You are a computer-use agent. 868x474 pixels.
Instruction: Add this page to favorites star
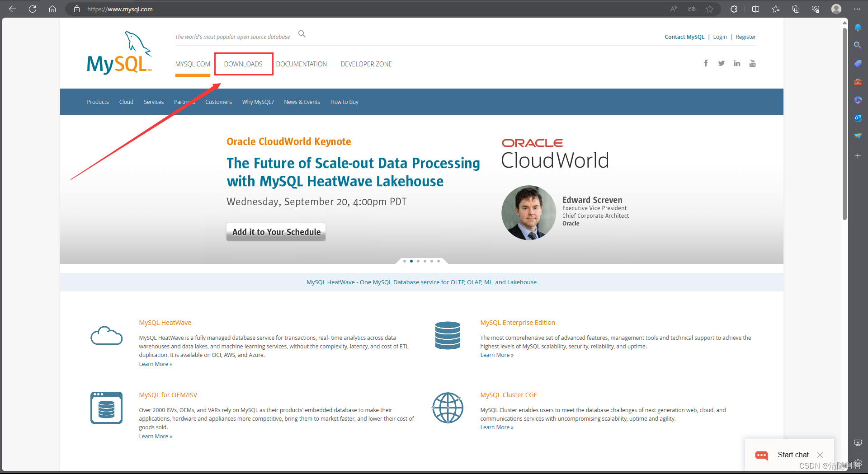point(710,9)
